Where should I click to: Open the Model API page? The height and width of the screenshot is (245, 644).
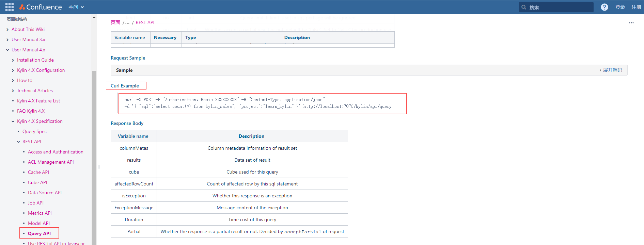39,224
